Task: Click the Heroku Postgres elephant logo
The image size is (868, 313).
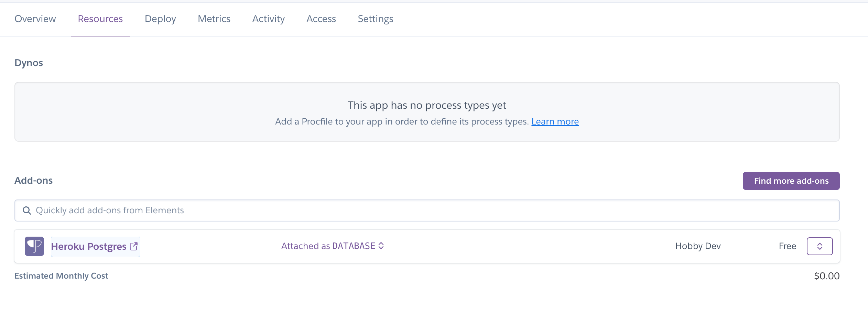Action: click(x=34, y=246)
